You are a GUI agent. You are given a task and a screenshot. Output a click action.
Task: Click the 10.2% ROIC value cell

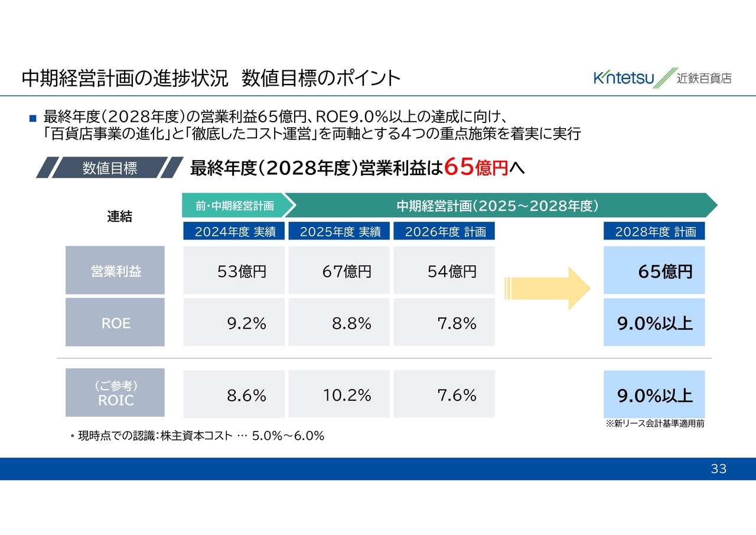[x=339, y=394]
